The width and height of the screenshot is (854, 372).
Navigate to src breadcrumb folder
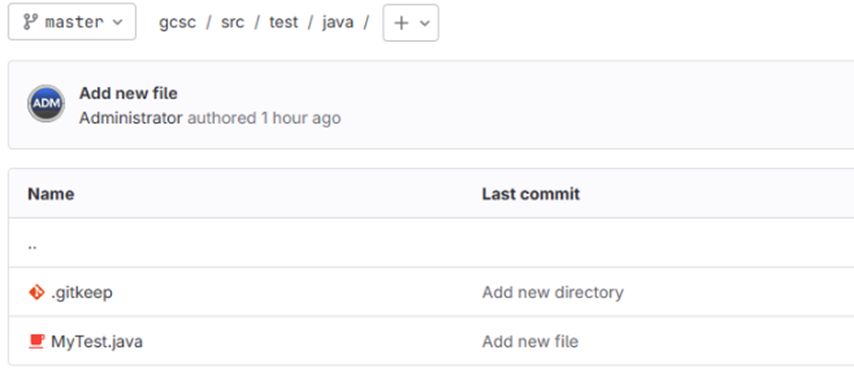tap(233, 22)
